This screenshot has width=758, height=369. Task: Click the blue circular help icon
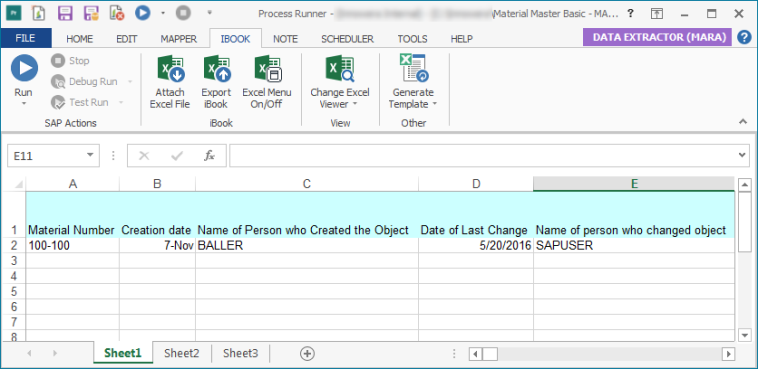744,37
